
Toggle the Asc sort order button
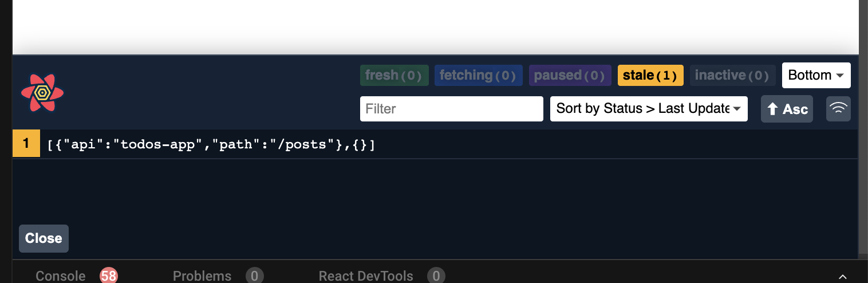(x=787, y=109)
